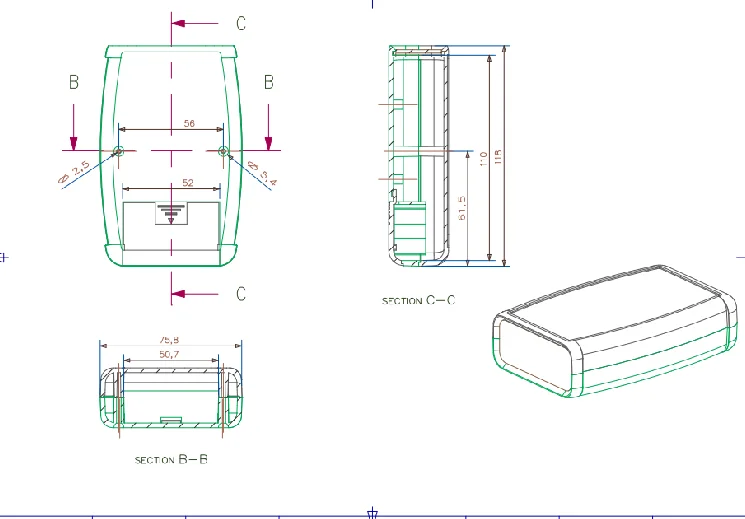The width and height of the screenshot is (745, 519).
Task: Select the 56 dimension value
Action: 189,124
